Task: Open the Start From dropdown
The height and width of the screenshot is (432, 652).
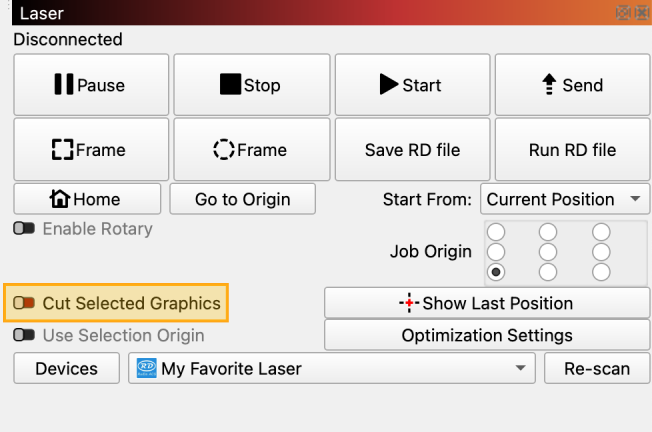Action: pos(566,199)
